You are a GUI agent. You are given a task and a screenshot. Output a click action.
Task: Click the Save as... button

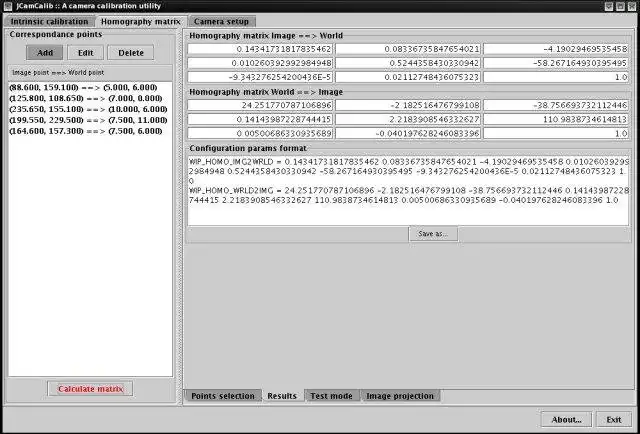(433, 234)
